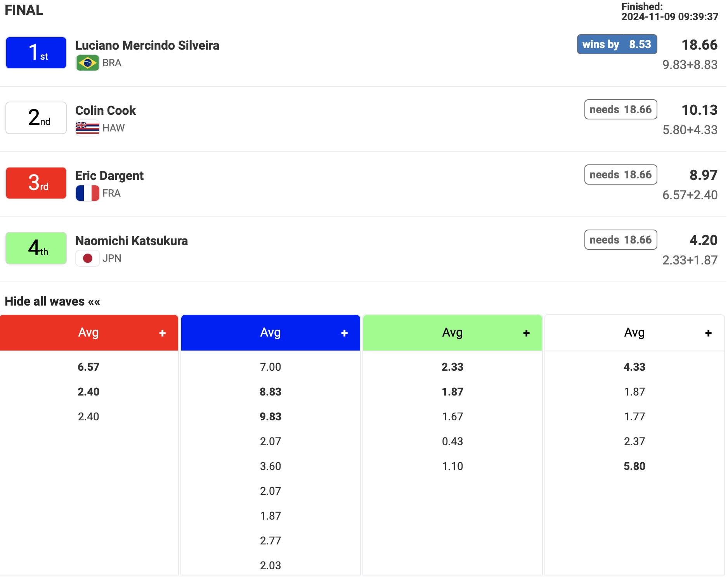Viewport: 728px width, 577px height.
Task: Expand the red column plus icon
Action: 162,333
